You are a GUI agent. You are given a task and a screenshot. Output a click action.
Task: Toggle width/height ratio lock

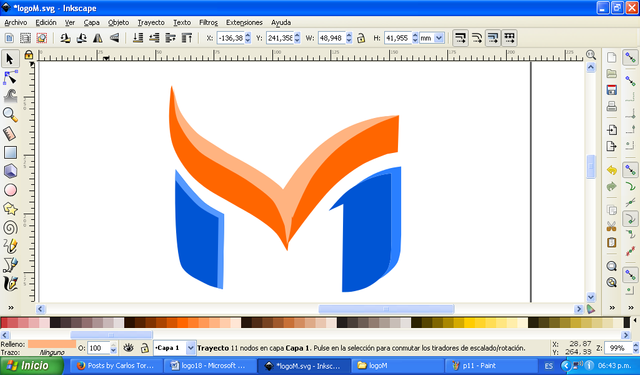(361, 38)
